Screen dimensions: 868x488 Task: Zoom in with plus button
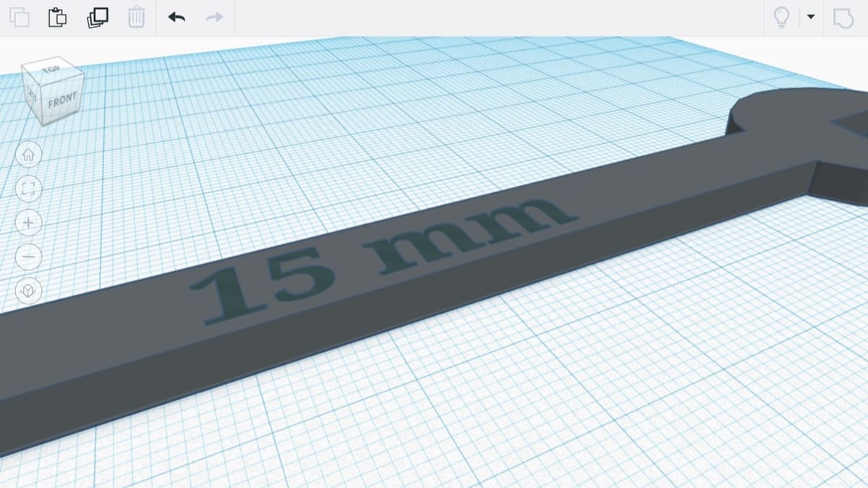(x=28, y=223)
